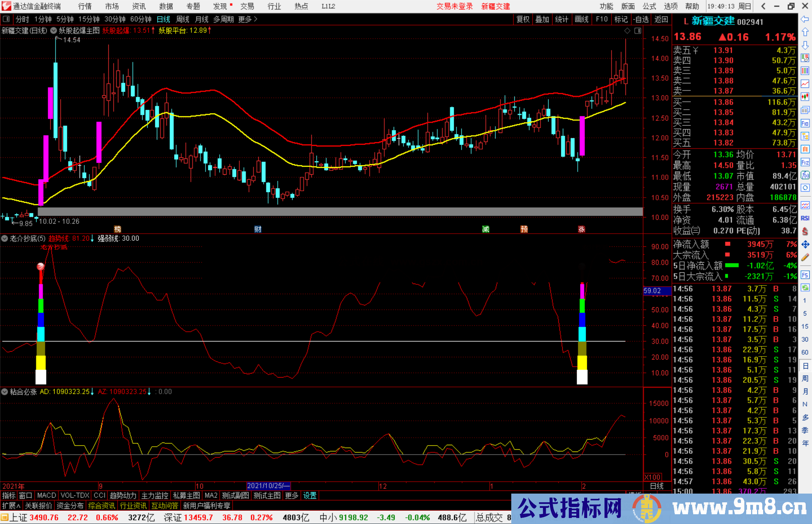Click the 复权 button
Screen dimensions: 812x524
[x=523, y=19]
